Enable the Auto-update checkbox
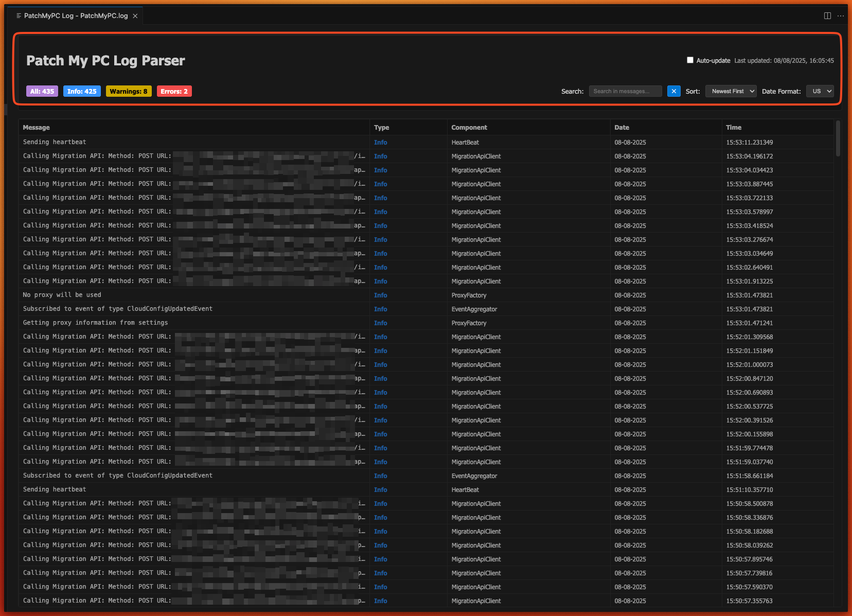 690,60
